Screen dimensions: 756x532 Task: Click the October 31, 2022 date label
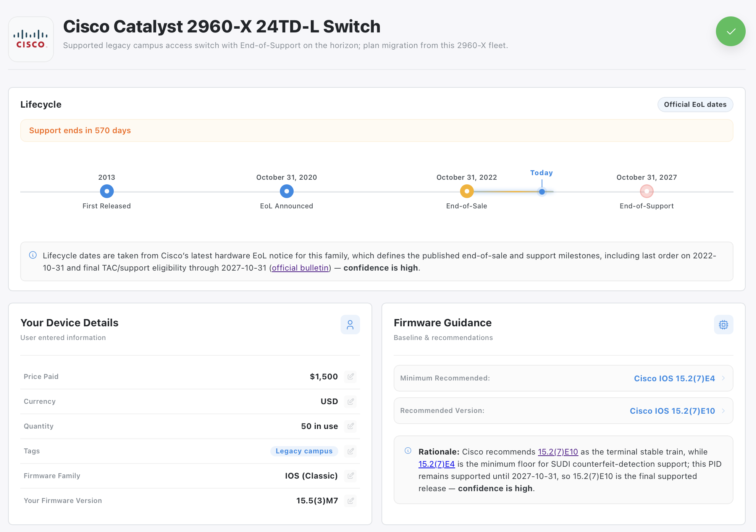point(467,177)
